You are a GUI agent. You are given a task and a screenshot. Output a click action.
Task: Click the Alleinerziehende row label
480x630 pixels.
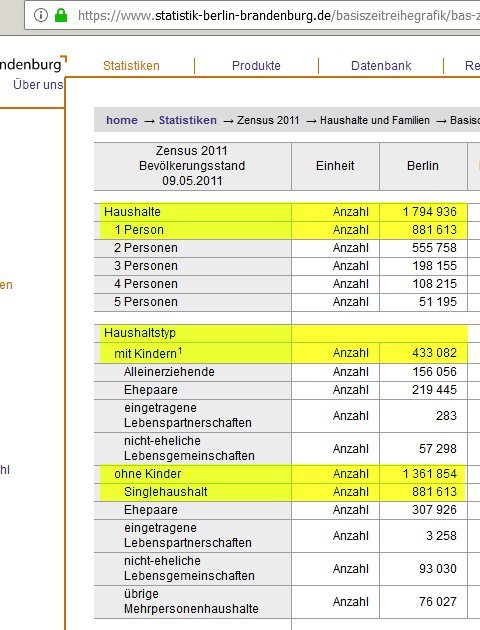click(x=169, y=372)
